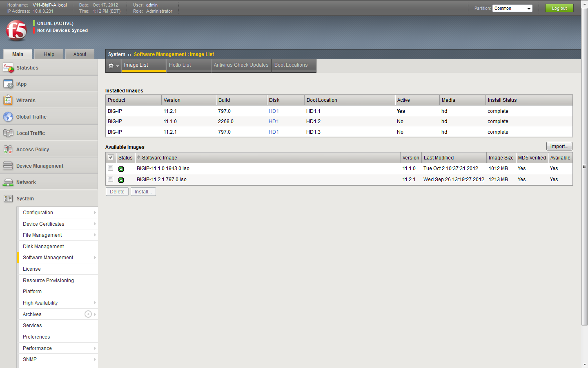Open Access Policy from its sidebar icon
588x368 pixels.
(x=8, y=149)
